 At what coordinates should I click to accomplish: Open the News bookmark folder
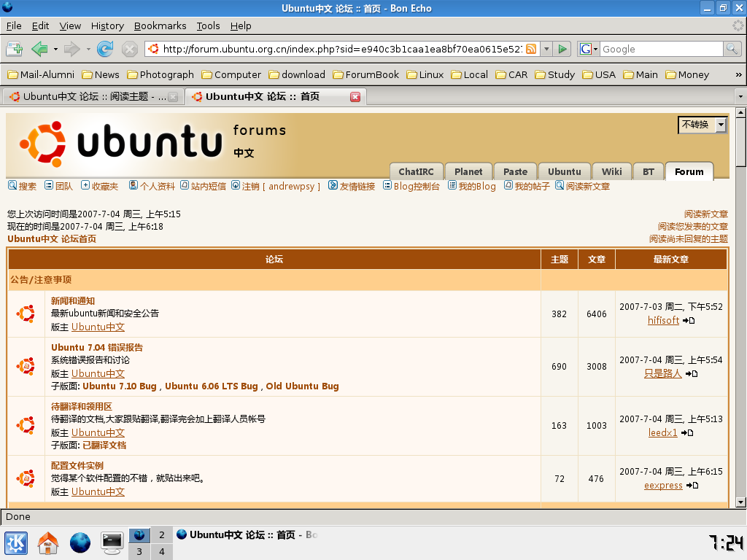pyautogui.click(x=101, y=75)
